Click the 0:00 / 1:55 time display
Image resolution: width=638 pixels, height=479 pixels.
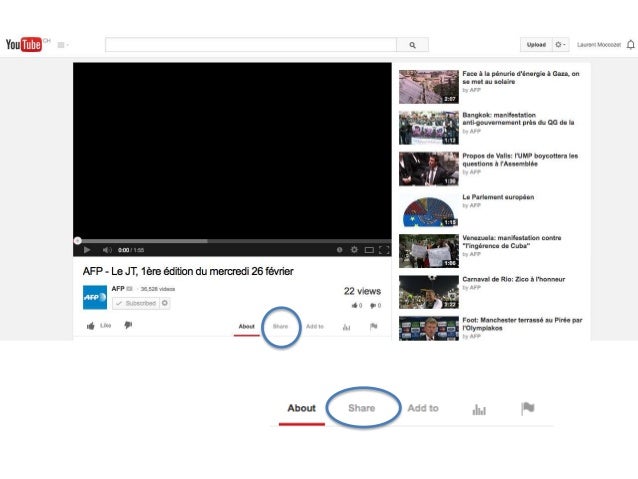point(131,250)
